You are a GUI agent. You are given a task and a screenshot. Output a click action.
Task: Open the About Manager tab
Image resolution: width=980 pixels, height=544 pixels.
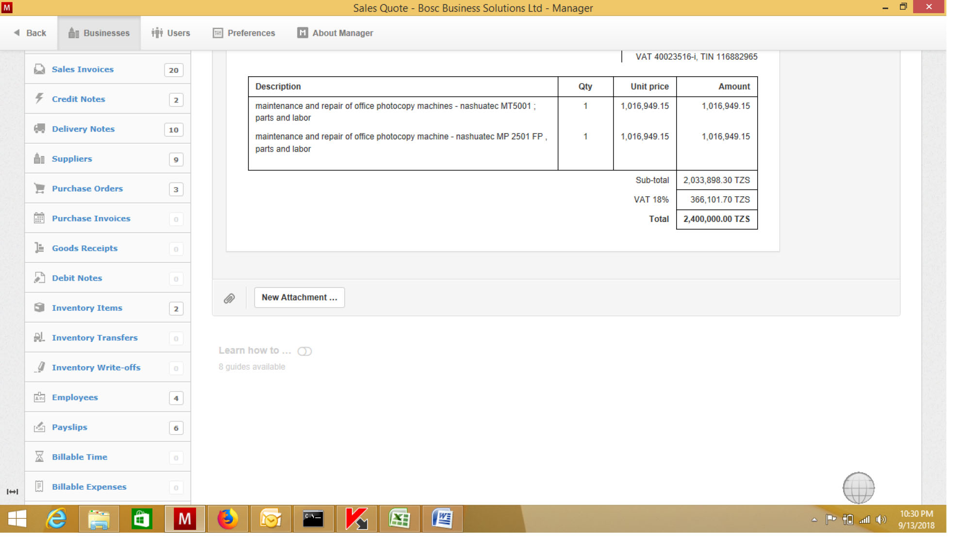335,33
